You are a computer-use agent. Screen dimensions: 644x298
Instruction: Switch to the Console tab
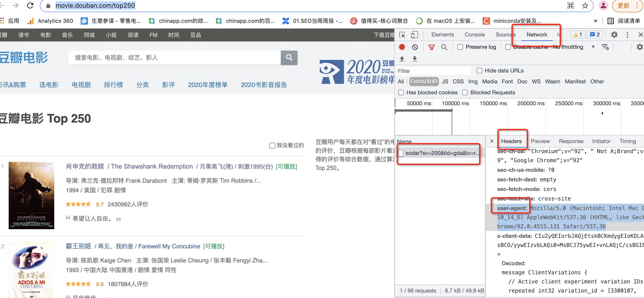click(474, 35)
